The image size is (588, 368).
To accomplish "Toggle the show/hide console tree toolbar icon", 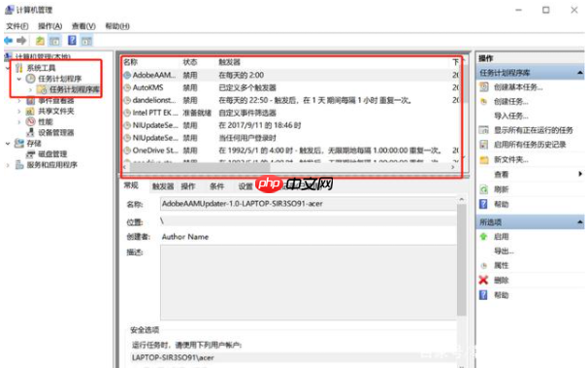I will click(x=54, y=41).
